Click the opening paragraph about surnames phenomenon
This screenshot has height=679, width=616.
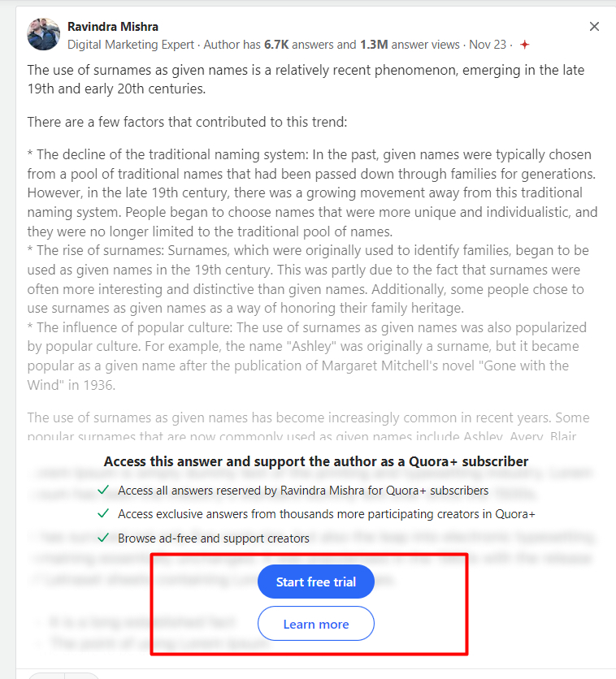pos(306,79)
